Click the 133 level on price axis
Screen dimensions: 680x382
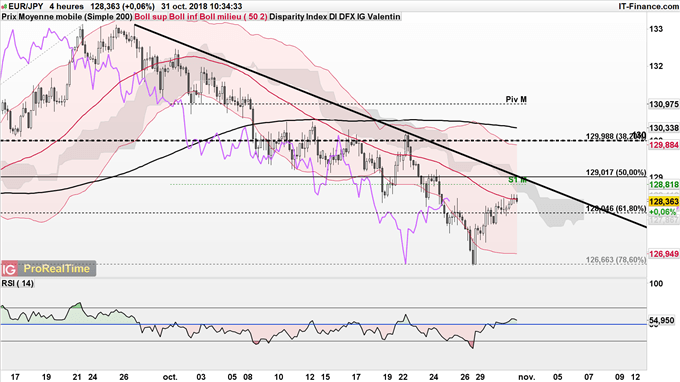(x=656, y=29)
